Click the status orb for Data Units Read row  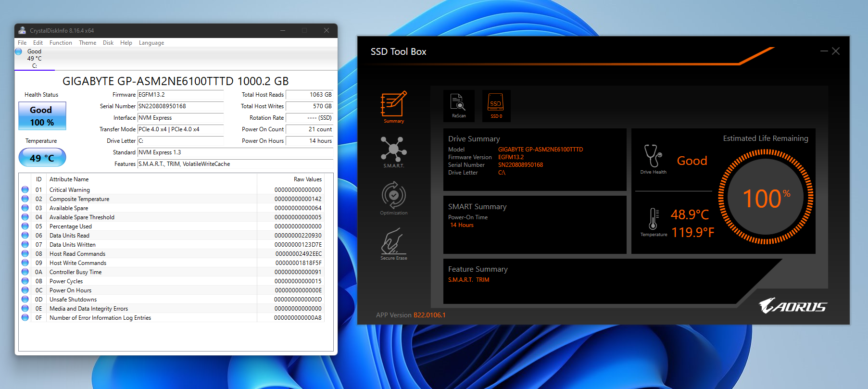(25, 235)
